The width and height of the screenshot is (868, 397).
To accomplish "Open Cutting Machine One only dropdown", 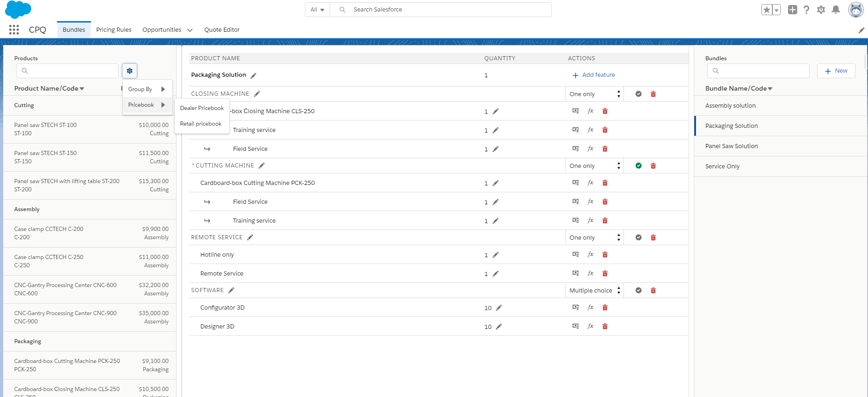I will click(594, 166).
